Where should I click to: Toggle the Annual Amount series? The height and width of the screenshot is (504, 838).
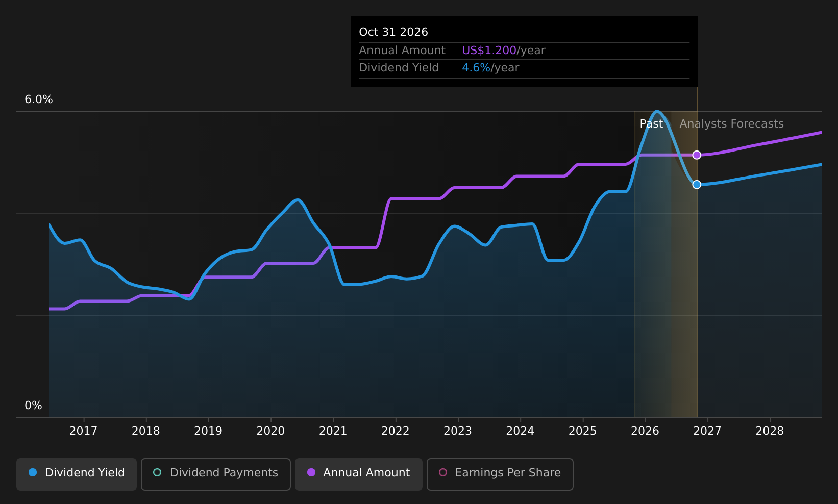tap(359, 474)
